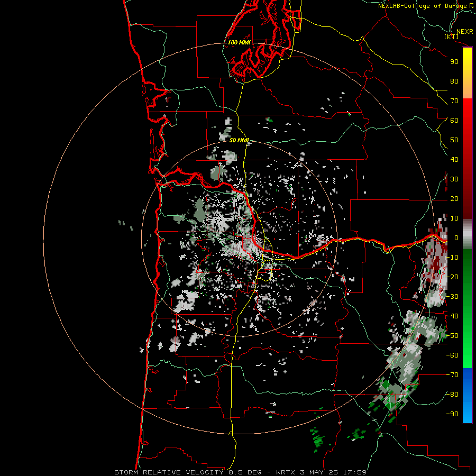Select the 70 scale label
Screen dimensions: 476x476
(454, 101)
